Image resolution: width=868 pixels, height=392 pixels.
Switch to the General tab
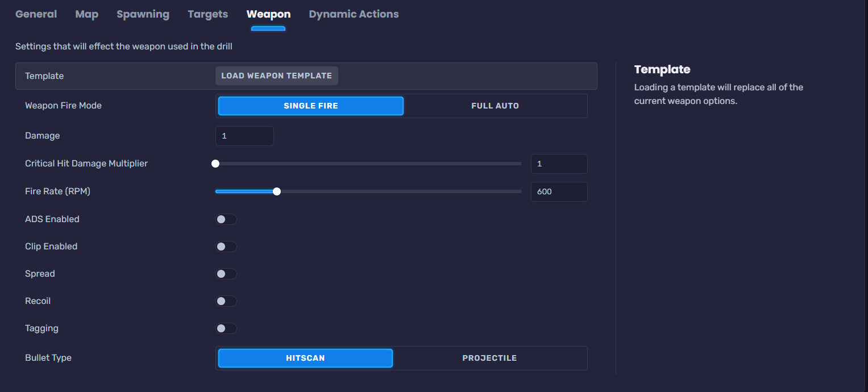coord(36,14)
